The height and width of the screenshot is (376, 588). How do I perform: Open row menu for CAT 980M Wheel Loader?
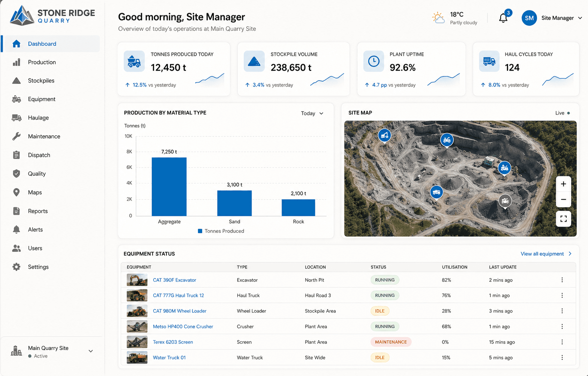562,311
